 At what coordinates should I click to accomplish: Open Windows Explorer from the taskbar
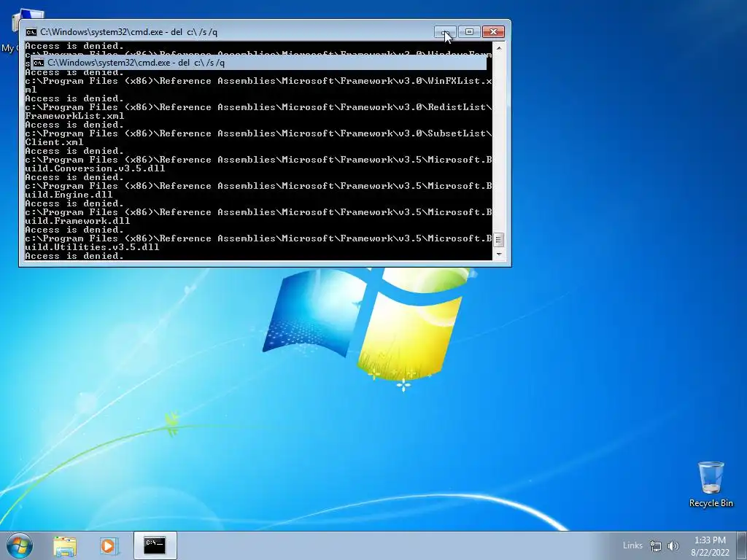(x=65, y=545)
